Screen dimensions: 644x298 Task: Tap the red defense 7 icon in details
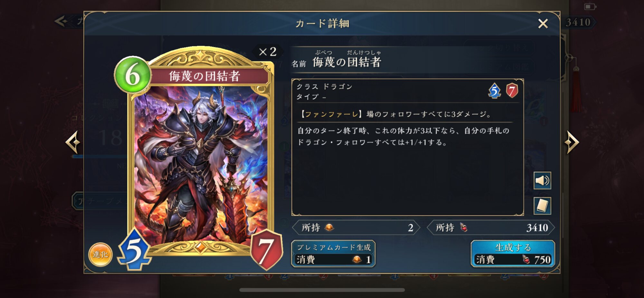(512, 91)
